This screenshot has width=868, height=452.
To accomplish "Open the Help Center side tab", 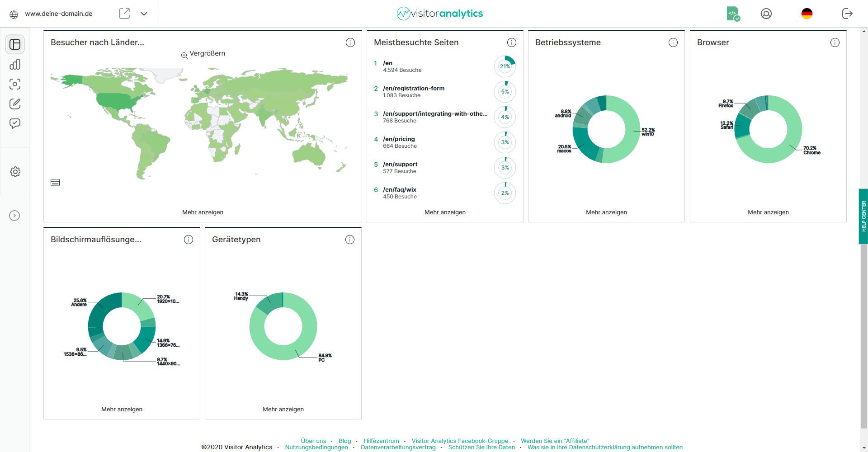I will click(x=863, y=216).
